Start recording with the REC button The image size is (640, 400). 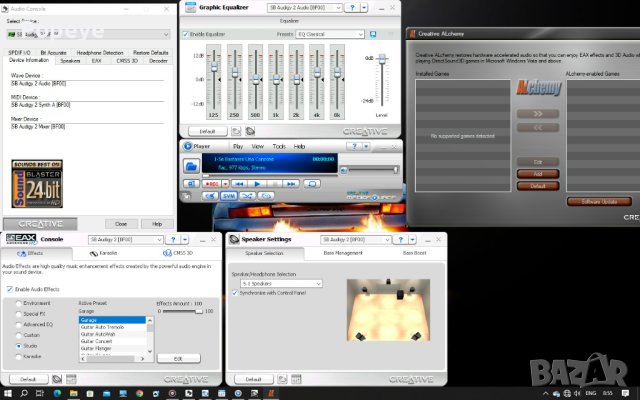coord(212,184)
